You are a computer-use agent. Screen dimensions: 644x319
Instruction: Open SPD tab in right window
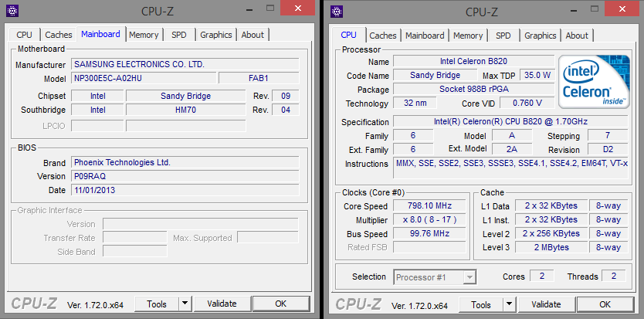[503, 36]
